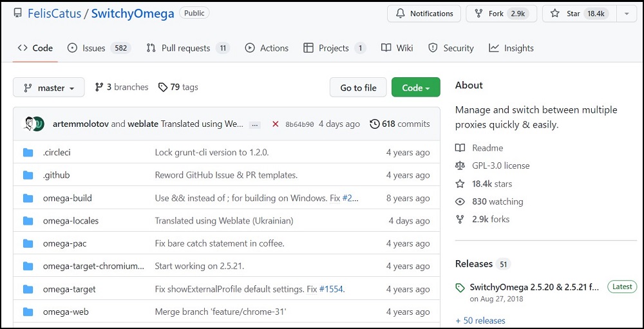Open commit 'Start working on 2.5.21.'
644x329 pixels.
[x=199, y=266]
